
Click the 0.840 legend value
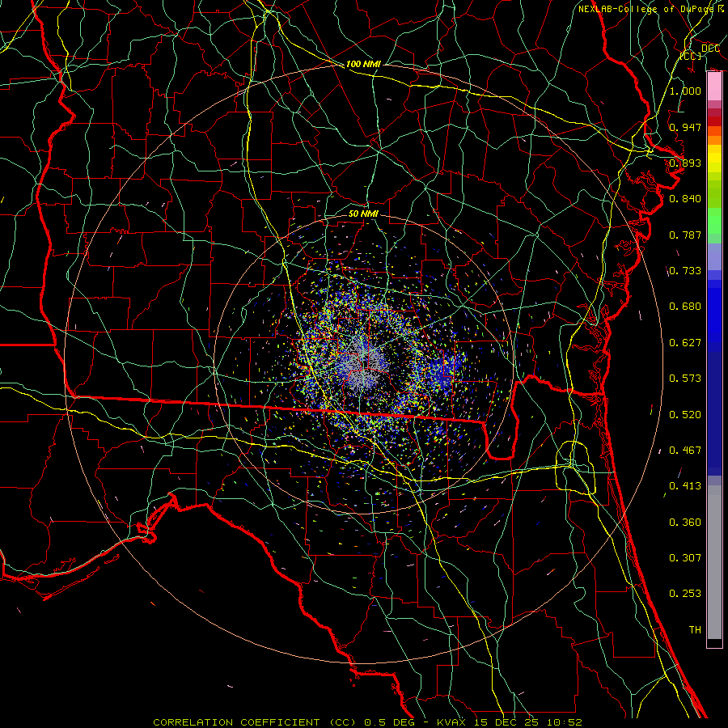(x=685, y=199)
